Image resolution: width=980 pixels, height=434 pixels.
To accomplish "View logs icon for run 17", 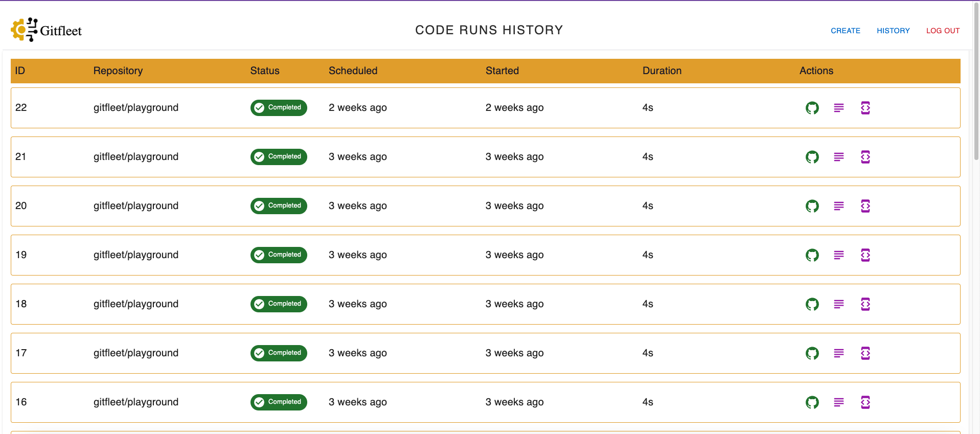I will (838, 353).
